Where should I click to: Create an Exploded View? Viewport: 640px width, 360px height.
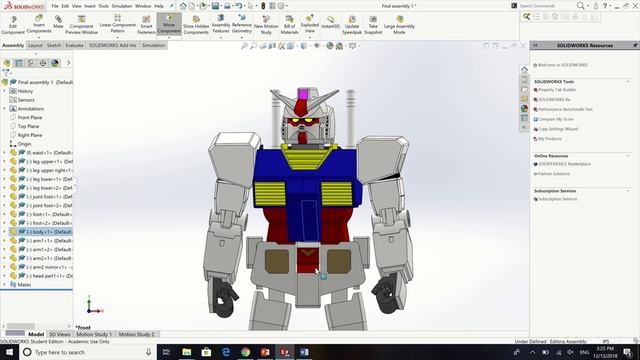coord(310,24)
